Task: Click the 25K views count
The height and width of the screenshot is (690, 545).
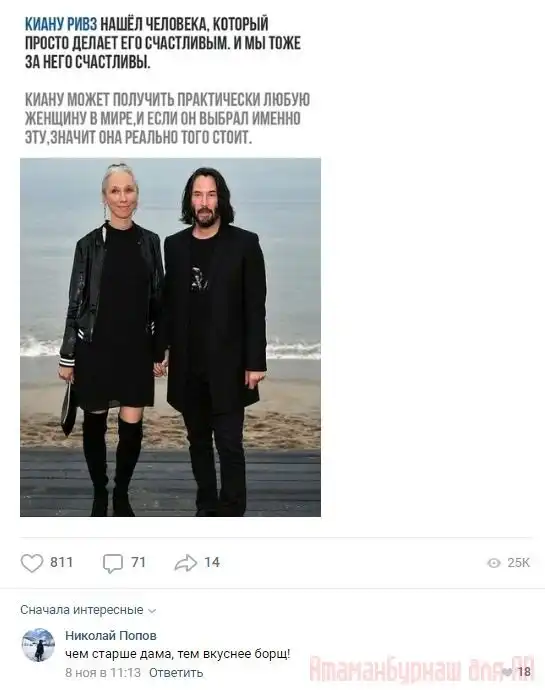Action: coord(518,563)
